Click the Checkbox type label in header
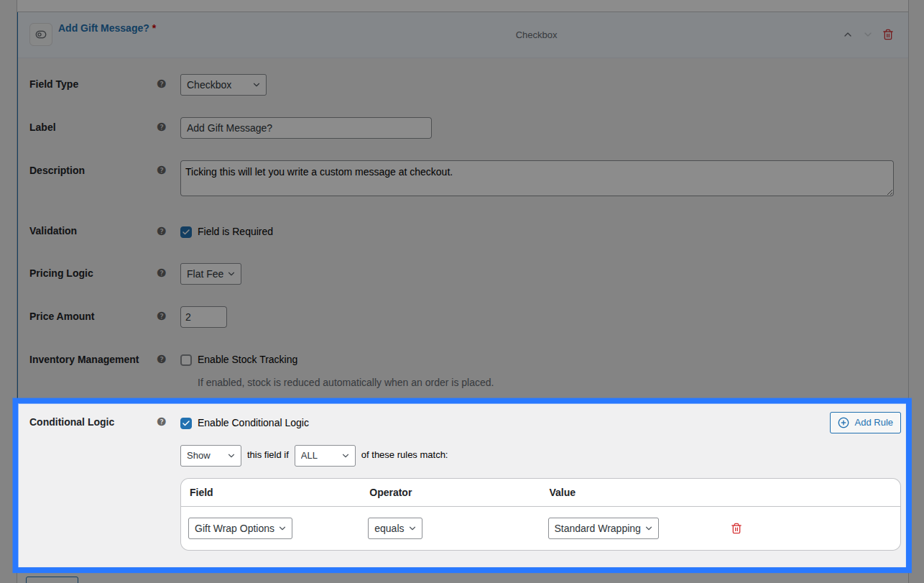Viewport: 924px width, 583px height. pos(536,35)
